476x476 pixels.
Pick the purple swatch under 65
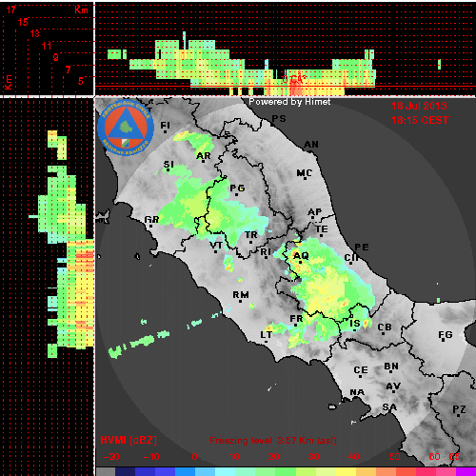point(466,471)
